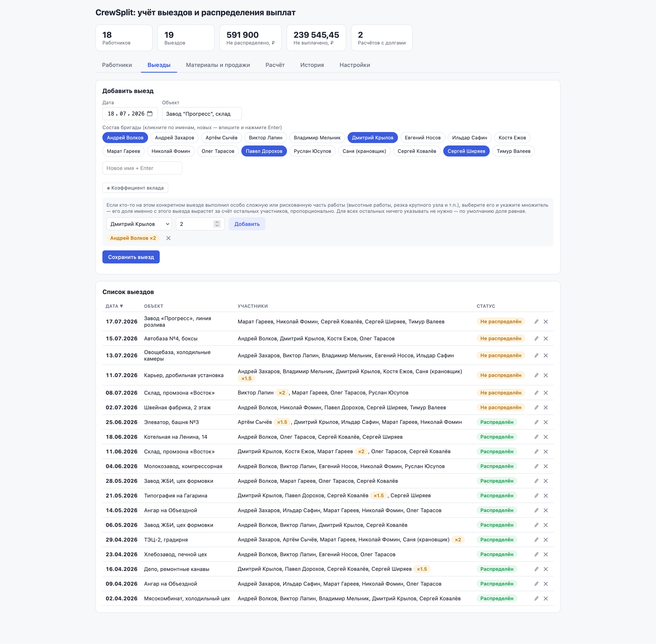This screenshot has width=656, height=644.
Task: Open the Материалы и продажи tab
Action: [x=218, y=65]
